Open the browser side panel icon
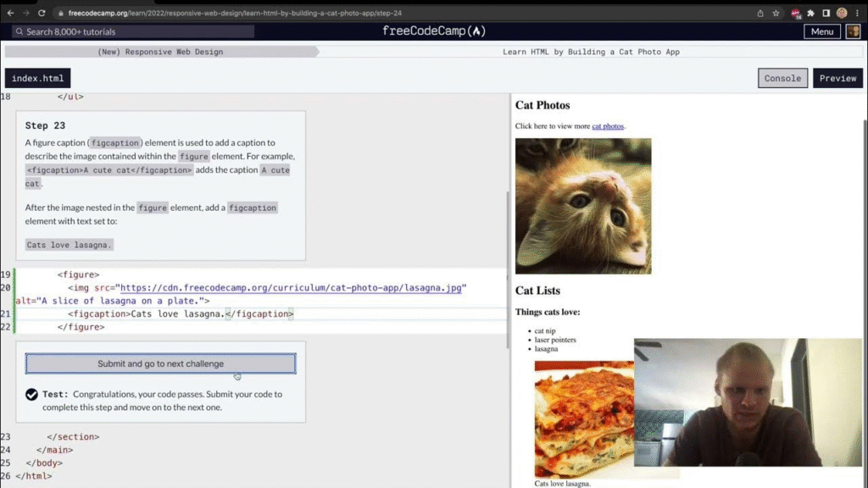Image resolution: width=868 pixels, height=488 pixels. coord(826,14)
